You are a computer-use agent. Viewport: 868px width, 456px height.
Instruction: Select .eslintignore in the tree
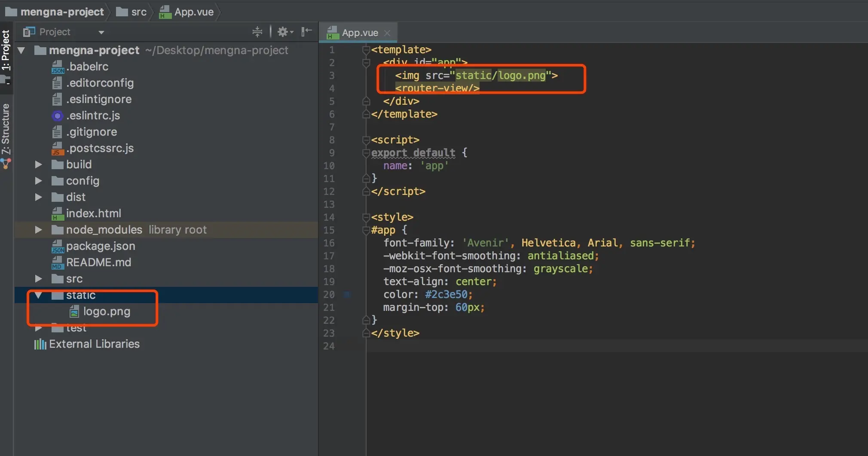click(99, 99)
